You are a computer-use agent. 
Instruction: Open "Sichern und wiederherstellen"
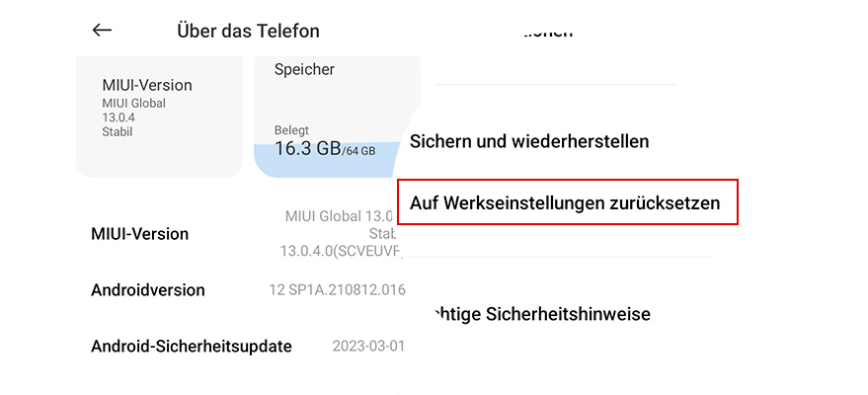pyautogui.click(x=529, y=141)
